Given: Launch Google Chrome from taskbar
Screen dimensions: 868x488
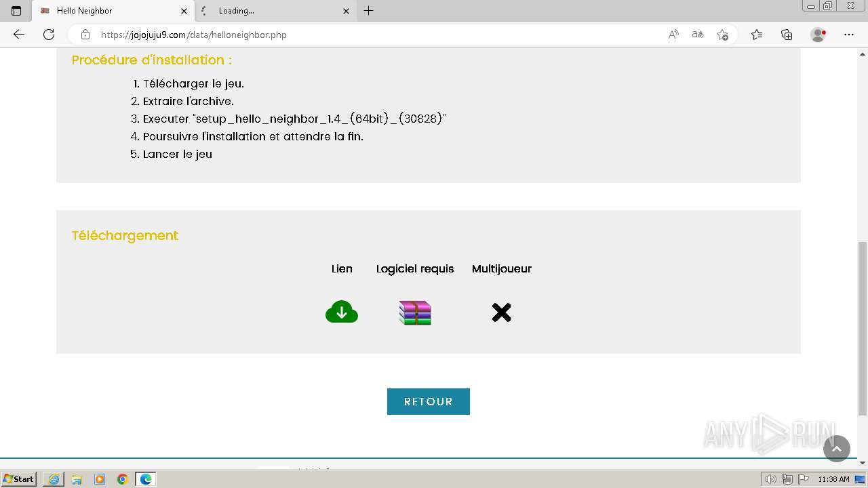Looking at the screenshot, I should (x=122, y=479).
